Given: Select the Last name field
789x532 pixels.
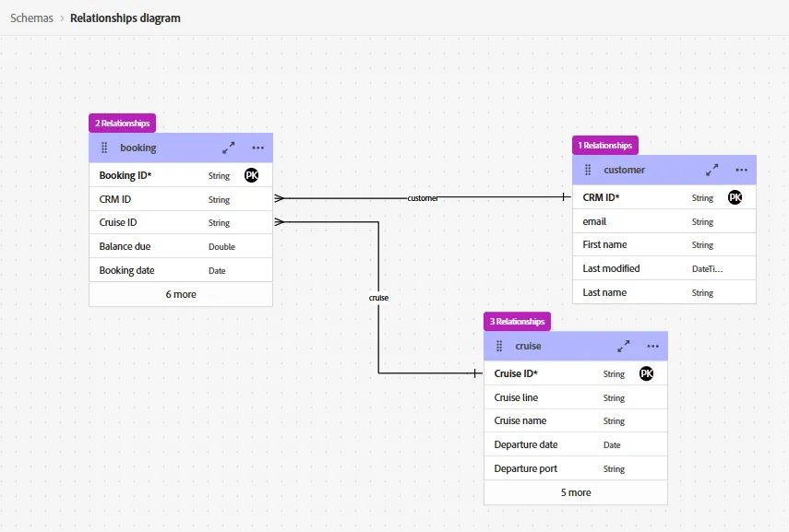Looking at the screenshot, I should [664, 292].
